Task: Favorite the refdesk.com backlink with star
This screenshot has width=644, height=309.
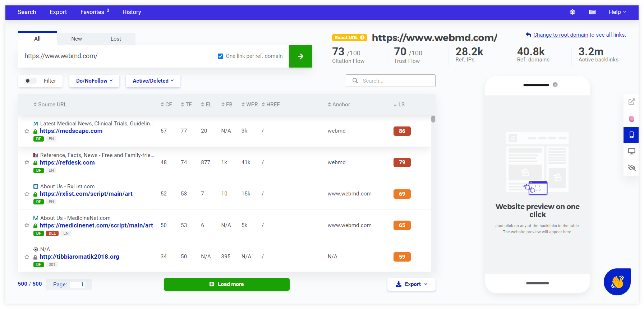Action: point(27,162)
